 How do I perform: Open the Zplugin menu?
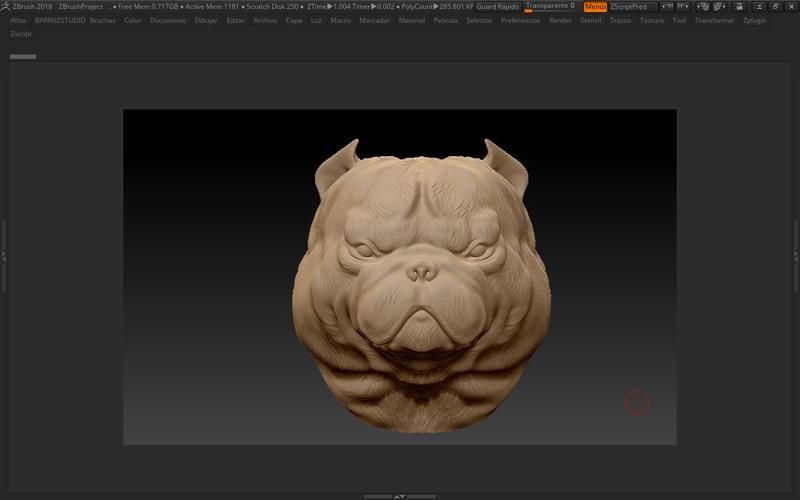click(x=755, y=20)
